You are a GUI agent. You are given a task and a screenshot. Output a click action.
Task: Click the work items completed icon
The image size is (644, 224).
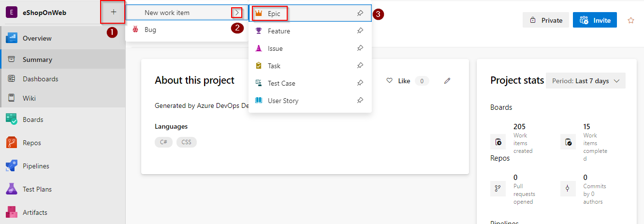click(x=568, y=142)
